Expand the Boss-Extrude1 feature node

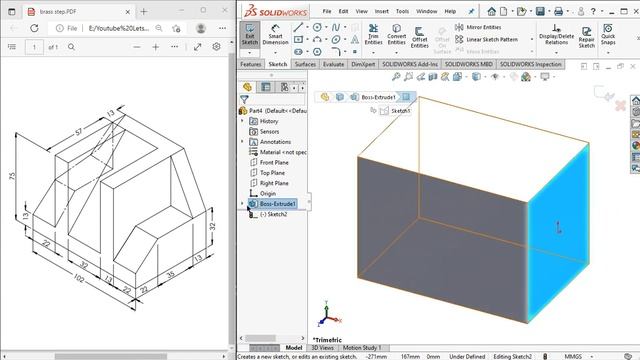tap(242, 203)
